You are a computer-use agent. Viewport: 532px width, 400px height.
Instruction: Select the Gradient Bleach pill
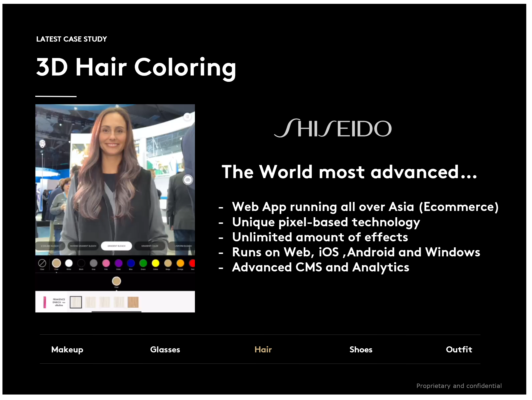click(x=116, y=246)
